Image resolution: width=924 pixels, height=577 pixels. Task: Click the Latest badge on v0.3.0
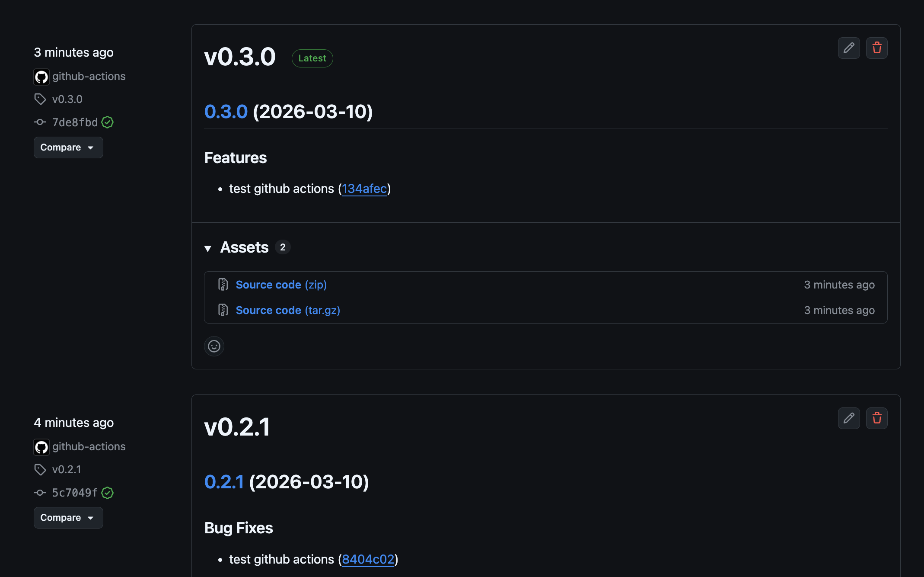pyautogui.click(x=312, y=58)
